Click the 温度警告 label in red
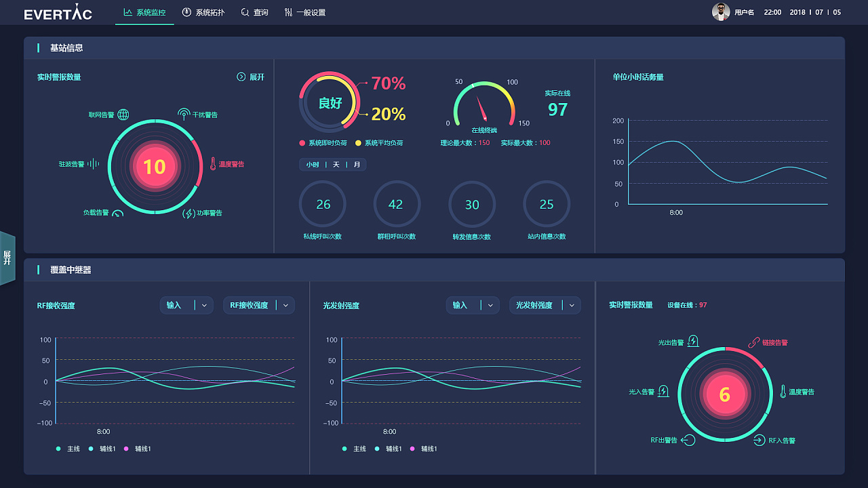 click(231, 164)
